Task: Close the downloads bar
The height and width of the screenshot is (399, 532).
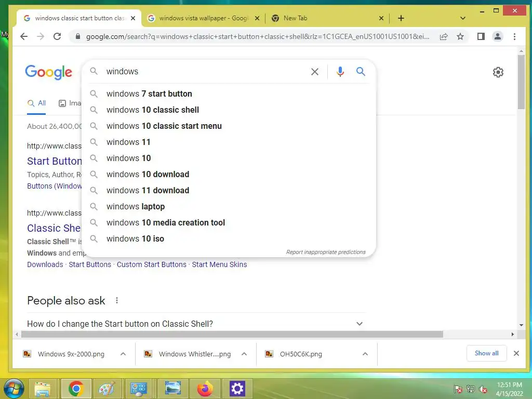Action: [x=516, y=353]
